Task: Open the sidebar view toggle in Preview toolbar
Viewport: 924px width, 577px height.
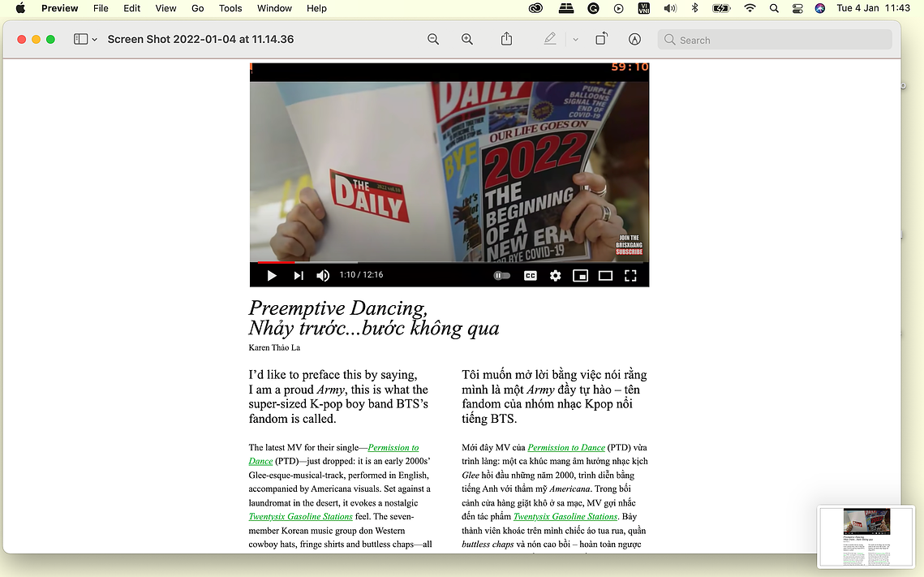Action: [81, 39]
